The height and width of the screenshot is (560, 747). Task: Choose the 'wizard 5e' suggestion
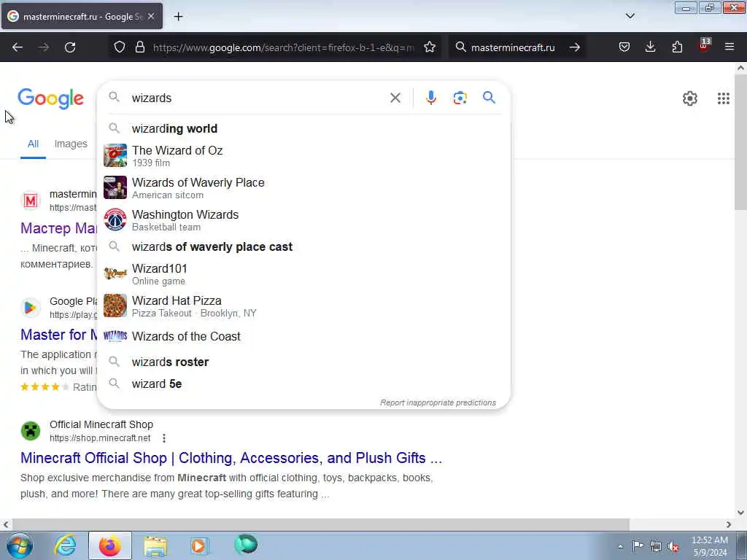coord(303,384)
